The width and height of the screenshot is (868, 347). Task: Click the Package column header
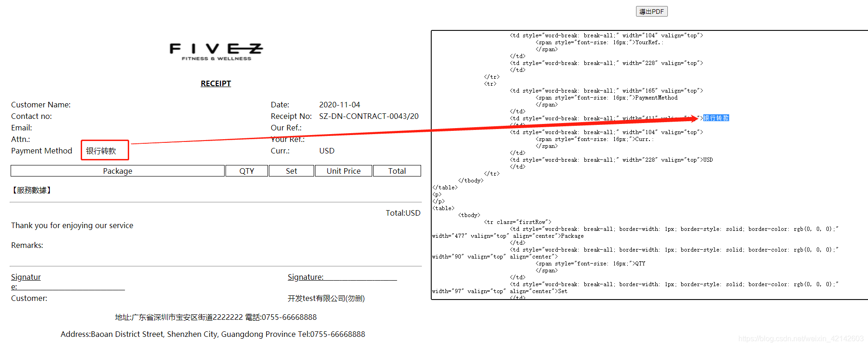118,171
